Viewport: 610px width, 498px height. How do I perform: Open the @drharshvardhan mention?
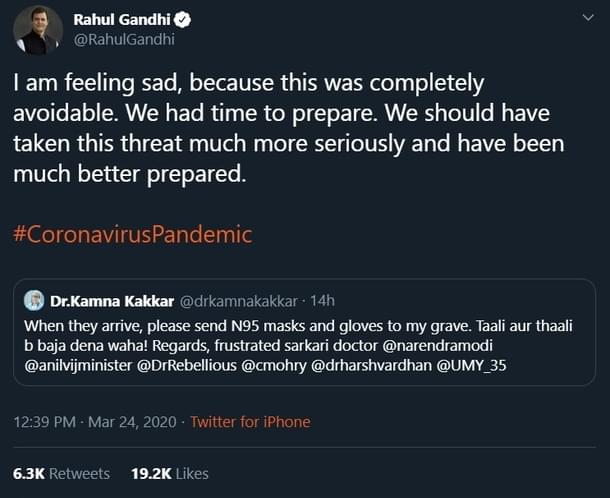click(x=370, y=367)
